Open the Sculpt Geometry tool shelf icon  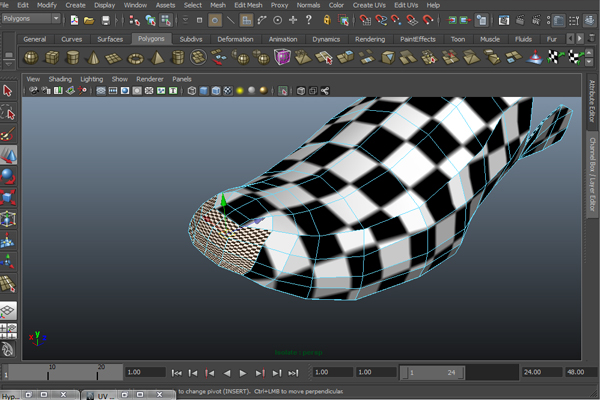[x=535, y=57]
